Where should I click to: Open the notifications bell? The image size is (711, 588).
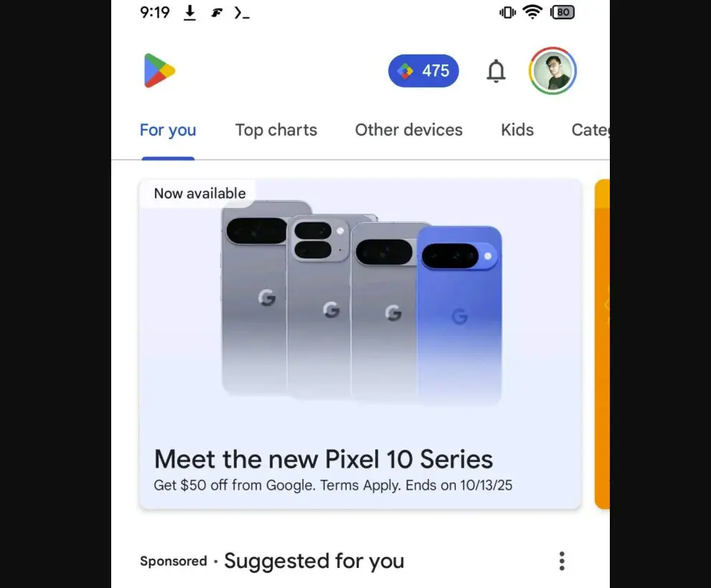[x=496, y=71]
